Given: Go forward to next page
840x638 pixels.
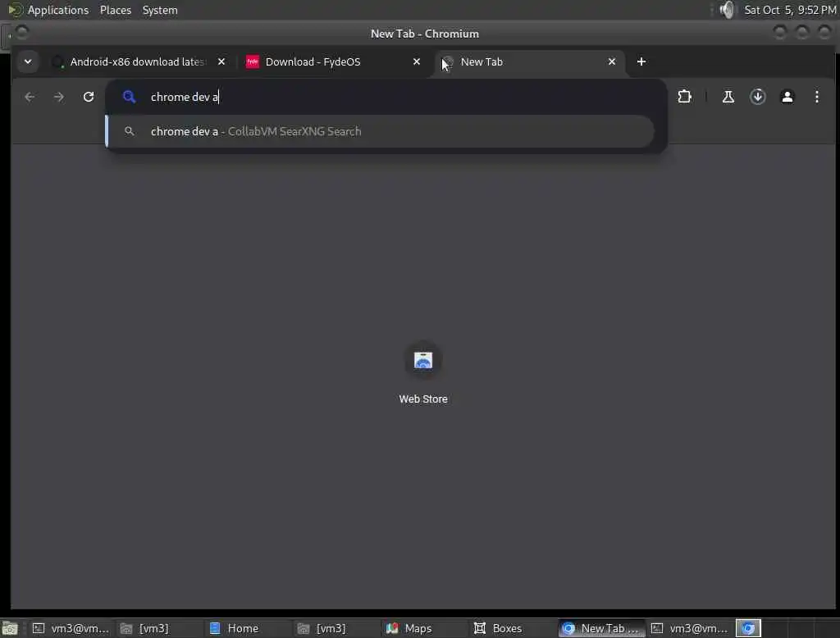Looking at the screenshot, I should tap(59, 97).
